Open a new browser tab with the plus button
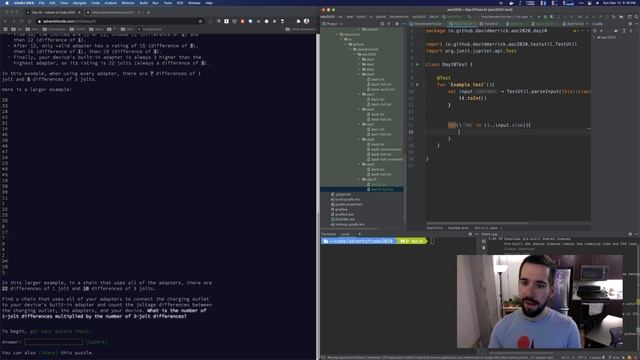Screen dimensions: 640x360 (148, 13)
